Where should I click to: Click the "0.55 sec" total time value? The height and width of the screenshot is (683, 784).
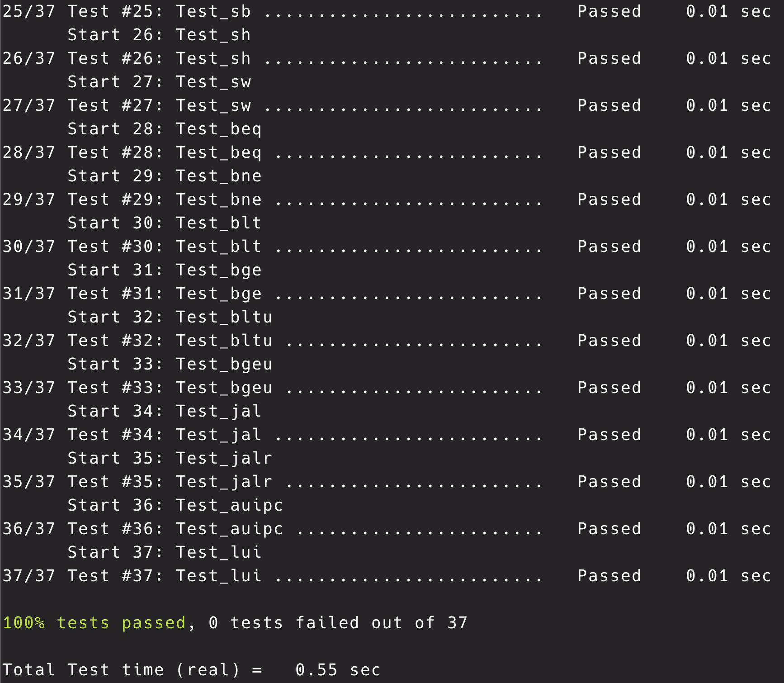338,670
